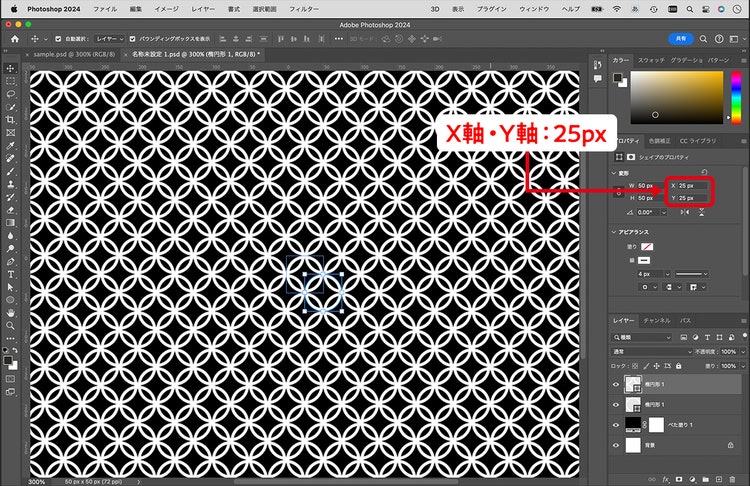This screenshot has height=486, width=750.
Task: Select the べた塗り 1 layer mask thumbnail
Action: click(x=656, y=425)
